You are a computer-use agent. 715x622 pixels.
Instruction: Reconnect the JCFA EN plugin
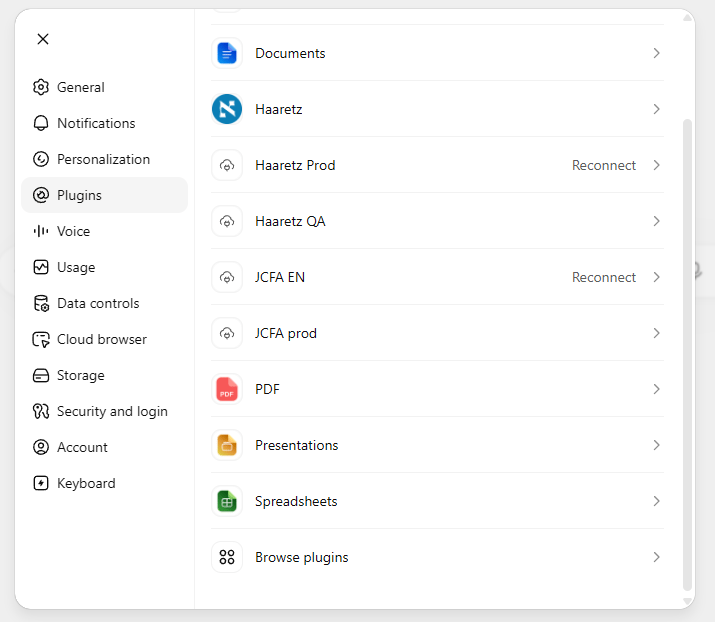(604, 277)
